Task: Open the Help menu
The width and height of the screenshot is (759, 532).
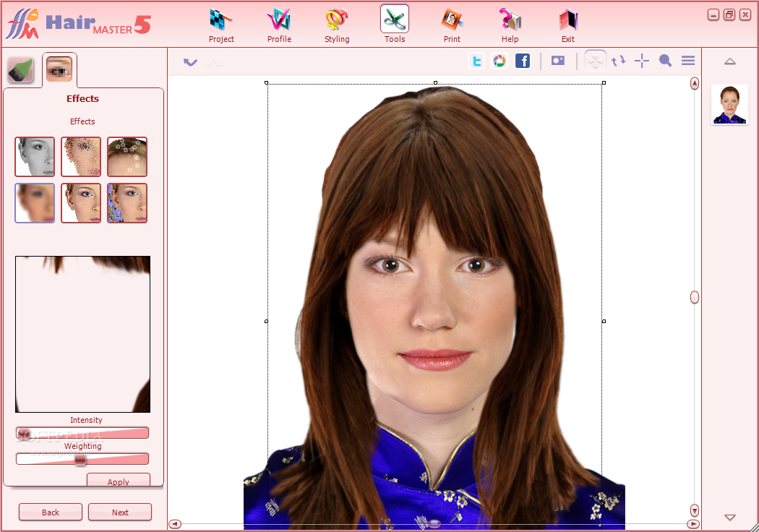Action: [510, 25]
